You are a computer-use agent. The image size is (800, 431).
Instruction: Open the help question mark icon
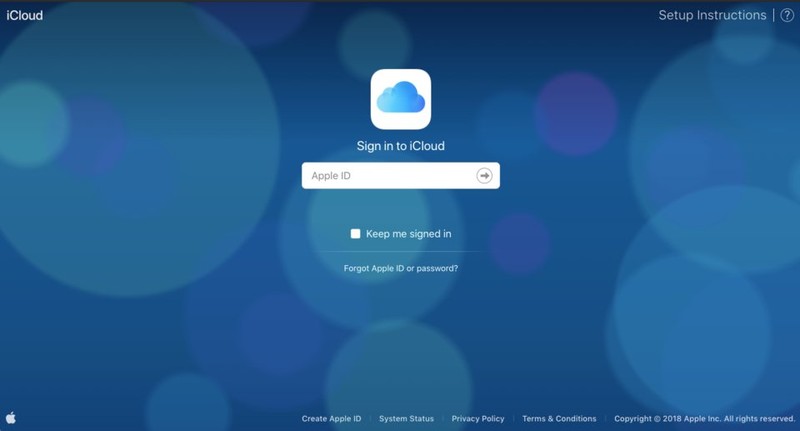coord(787,15)
